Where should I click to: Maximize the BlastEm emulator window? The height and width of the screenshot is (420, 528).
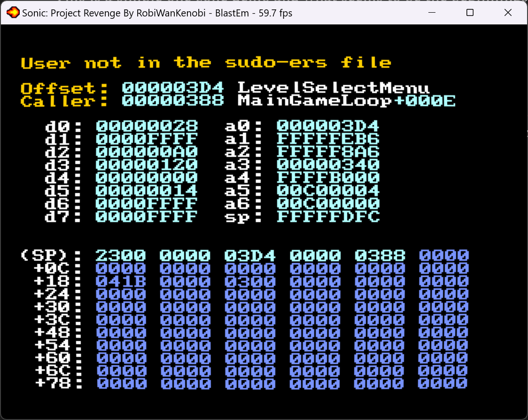coord(469,13)
